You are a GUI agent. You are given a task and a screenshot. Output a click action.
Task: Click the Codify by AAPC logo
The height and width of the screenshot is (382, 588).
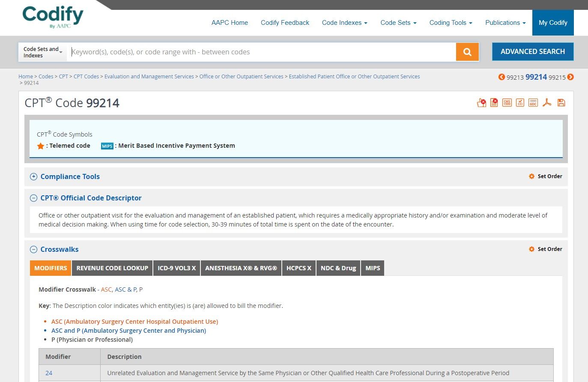click(x=53, y=17)
